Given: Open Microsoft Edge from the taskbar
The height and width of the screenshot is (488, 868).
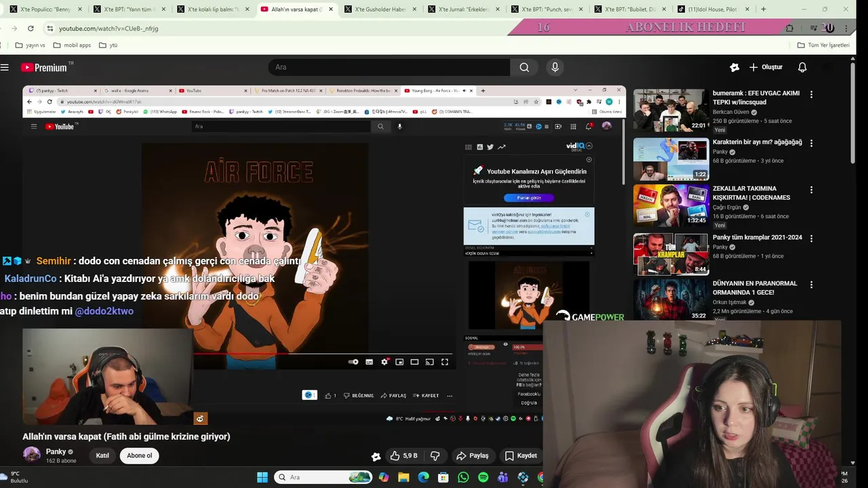Looking at the screenshot, I should point(423,477).
